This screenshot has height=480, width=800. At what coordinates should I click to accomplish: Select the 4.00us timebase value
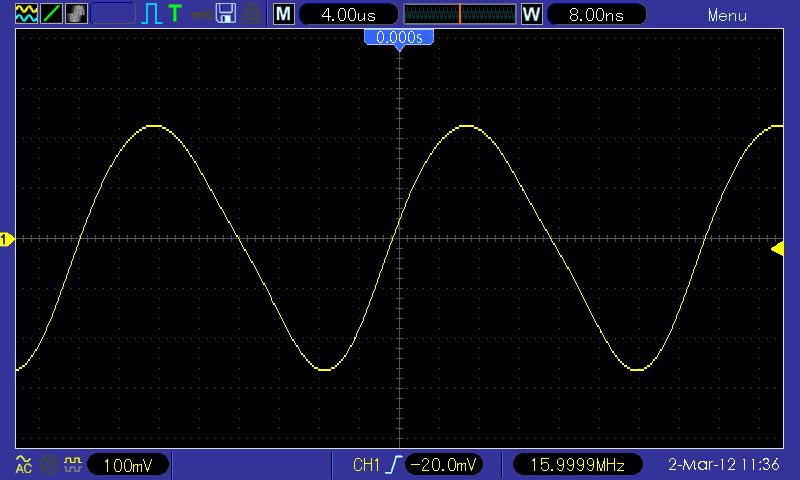tap(348, 15)
